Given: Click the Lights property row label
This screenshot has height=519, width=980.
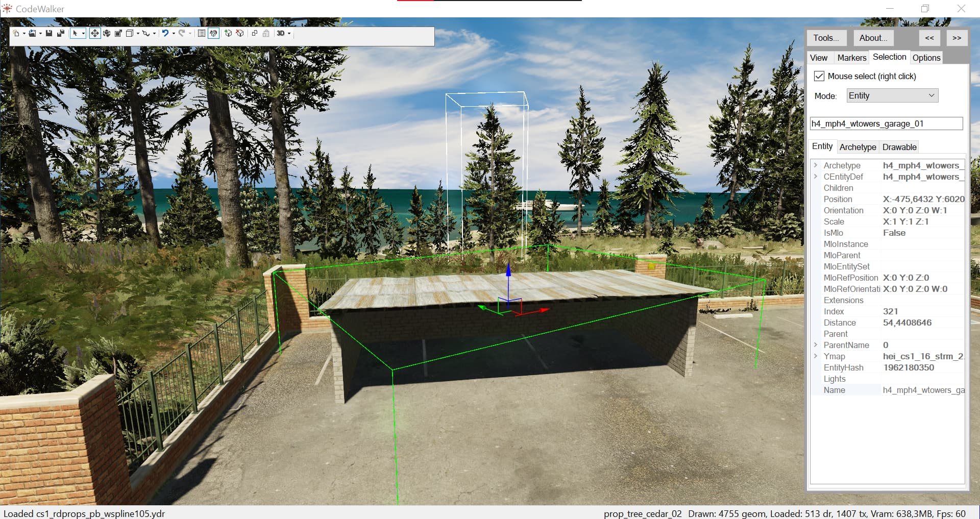Looking at the screenshot, I should click(835, 379).
